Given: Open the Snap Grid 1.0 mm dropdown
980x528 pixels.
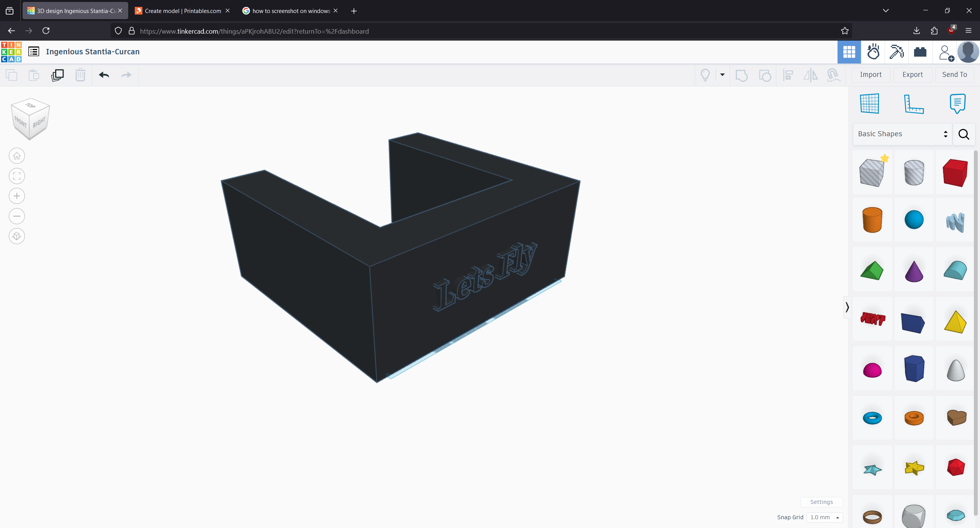Looking at the screenshot, I should [x=825, y=517].
